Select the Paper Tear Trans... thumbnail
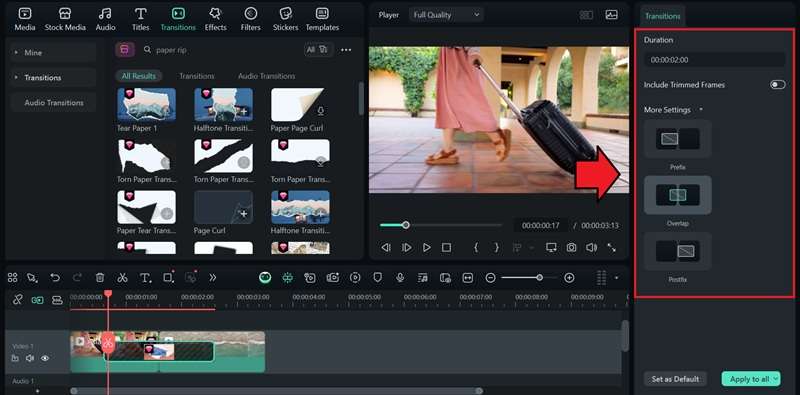This screenshot has height=395, width=800. [146, 207]
